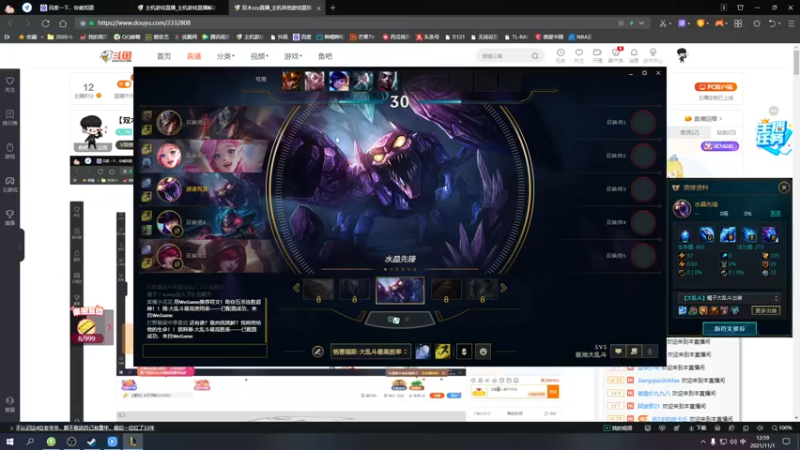This screenshot has height=450, width=800.
Task: Click the pink-haired teammate champion portrait
Action: 169,156
